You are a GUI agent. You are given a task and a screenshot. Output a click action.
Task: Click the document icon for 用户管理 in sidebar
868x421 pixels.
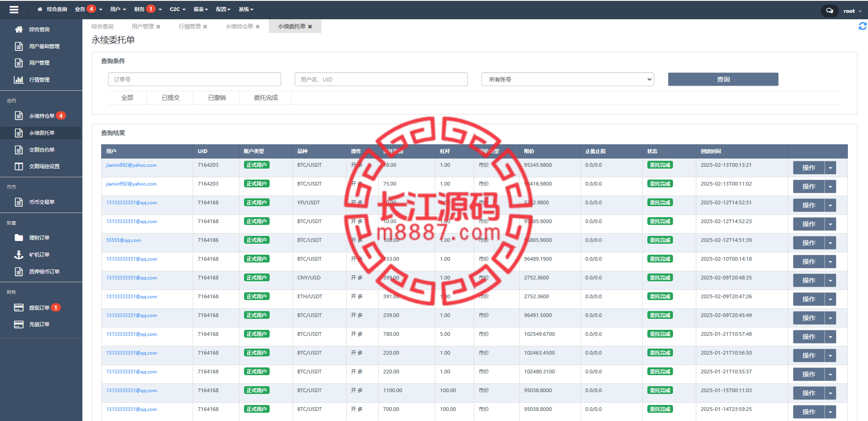[x=19, y=63]
